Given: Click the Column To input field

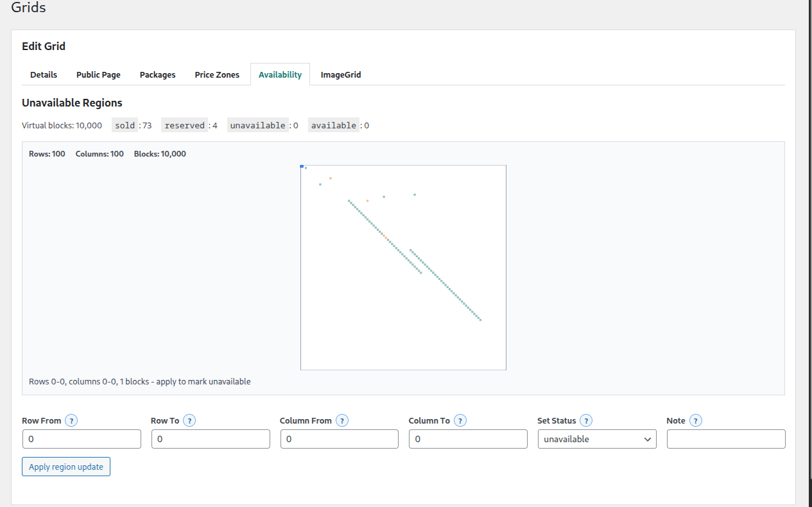Looking at the screenshot, I should (468, 439).
